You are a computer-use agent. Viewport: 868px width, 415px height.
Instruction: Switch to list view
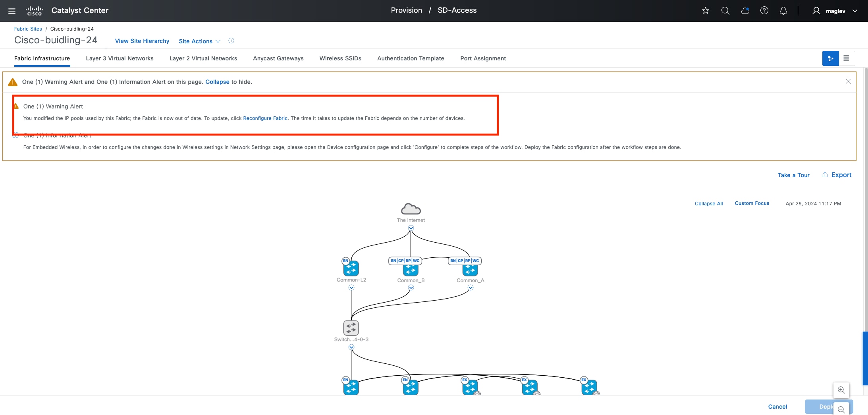[x=846, y=58]
